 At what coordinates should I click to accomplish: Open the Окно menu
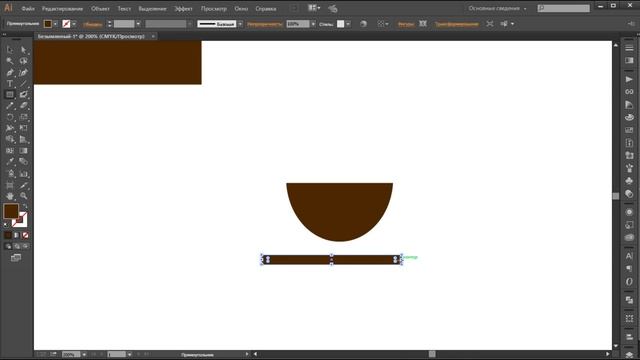(x=241, y=9)
